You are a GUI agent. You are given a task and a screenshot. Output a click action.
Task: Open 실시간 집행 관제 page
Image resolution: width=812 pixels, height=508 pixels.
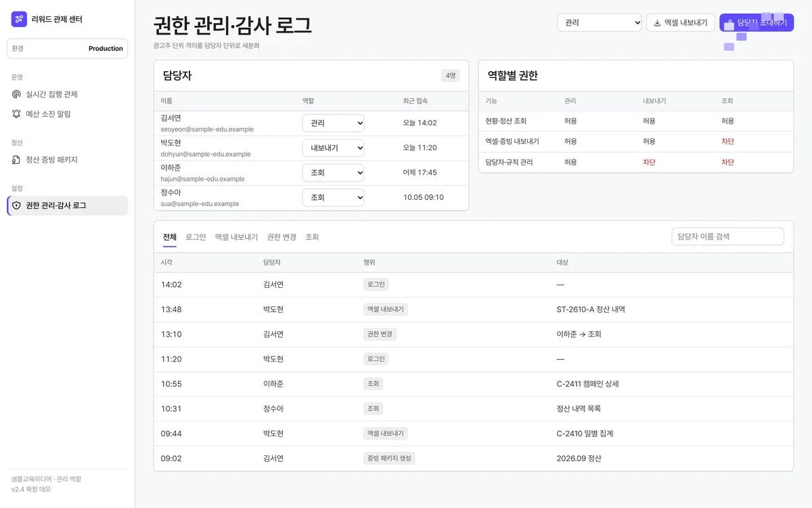pyautogui.click(x=67, y=94)
